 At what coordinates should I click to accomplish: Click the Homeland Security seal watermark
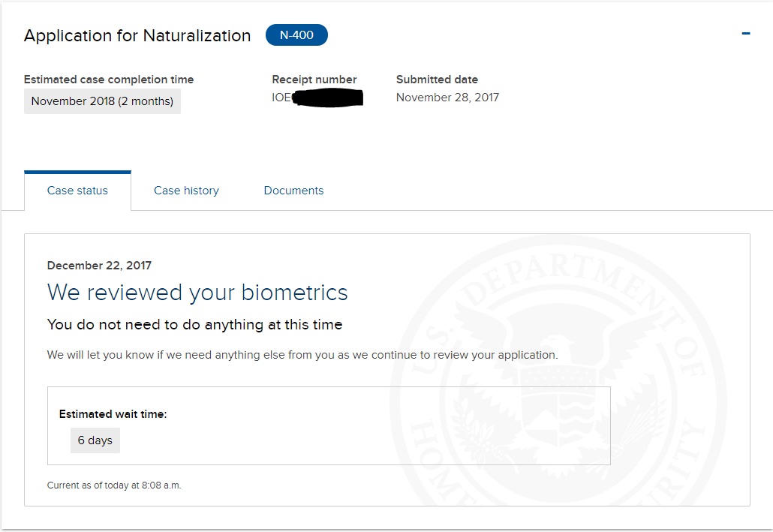570,375
